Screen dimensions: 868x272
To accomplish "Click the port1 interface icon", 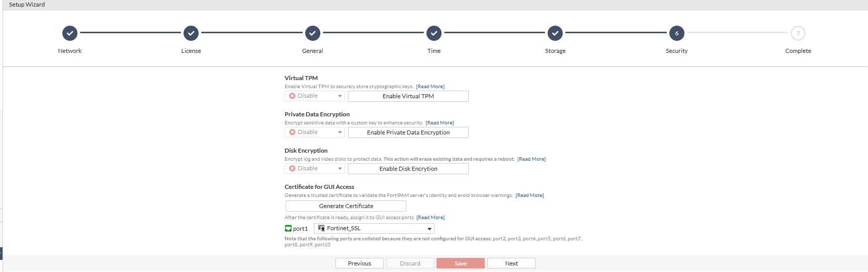I will (x=288, y=229).
